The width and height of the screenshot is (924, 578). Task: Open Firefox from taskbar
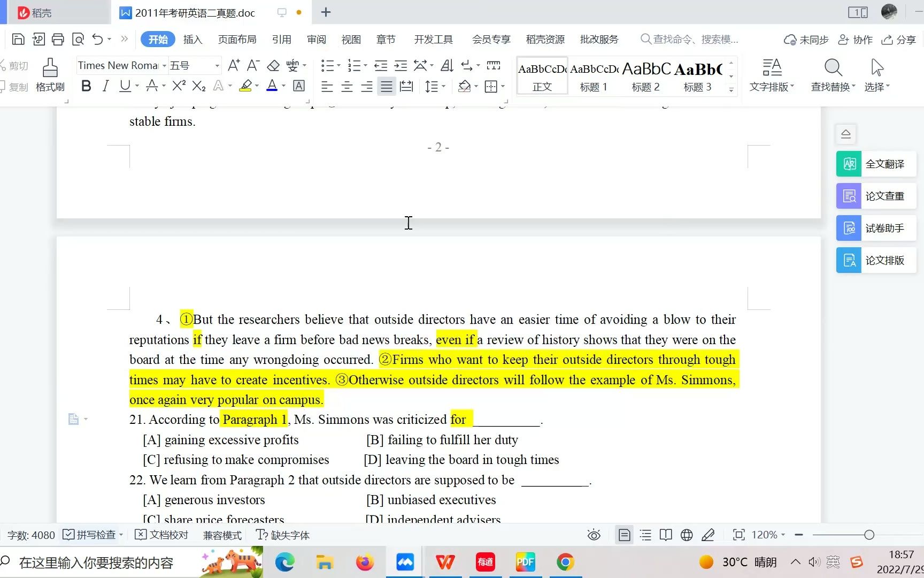pyautogui.click(x=365, y=562)
